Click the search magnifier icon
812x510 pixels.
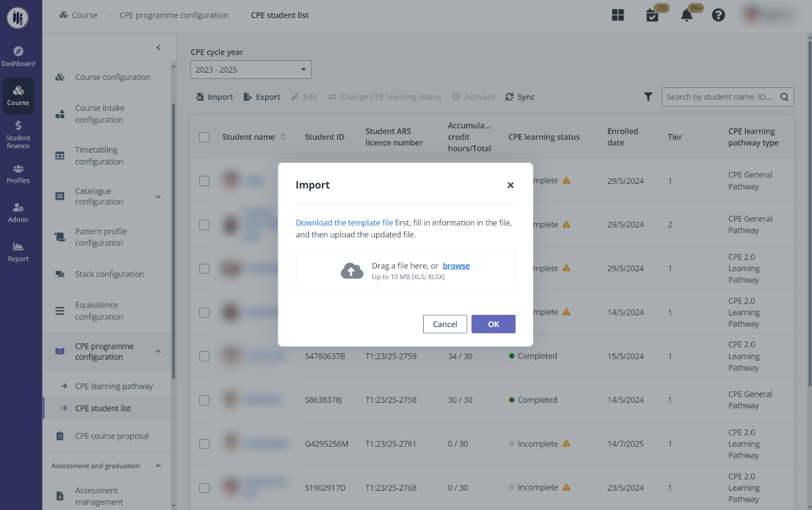[x=784, y=97]
